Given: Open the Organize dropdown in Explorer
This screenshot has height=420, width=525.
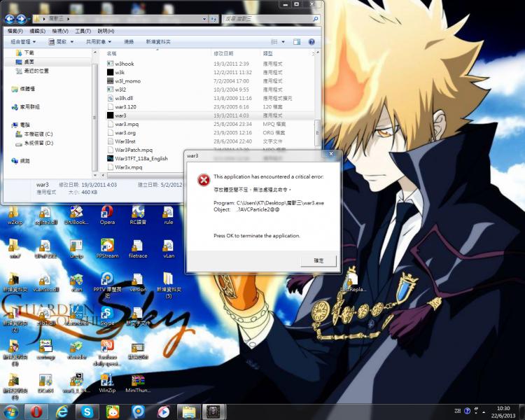Looking at the screenshot, I should pos(22,41).
